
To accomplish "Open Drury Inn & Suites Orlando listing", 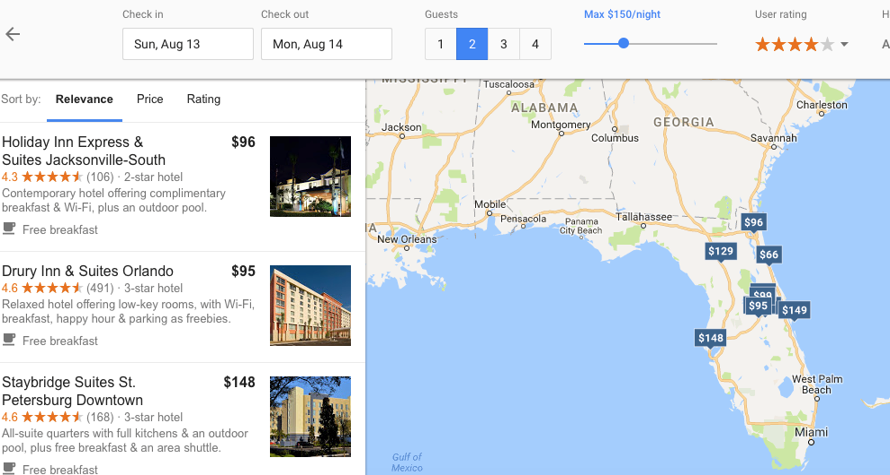I will 88,271.
